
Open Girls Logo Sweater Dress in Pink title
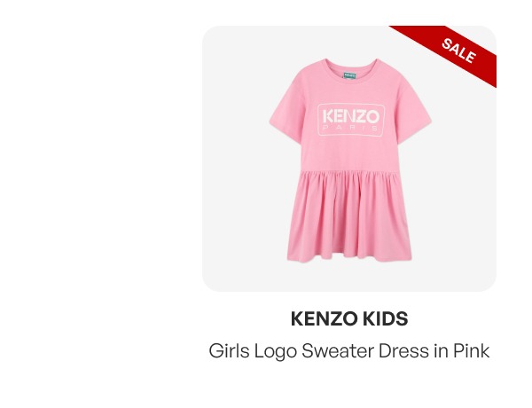(x=349, y=350)
